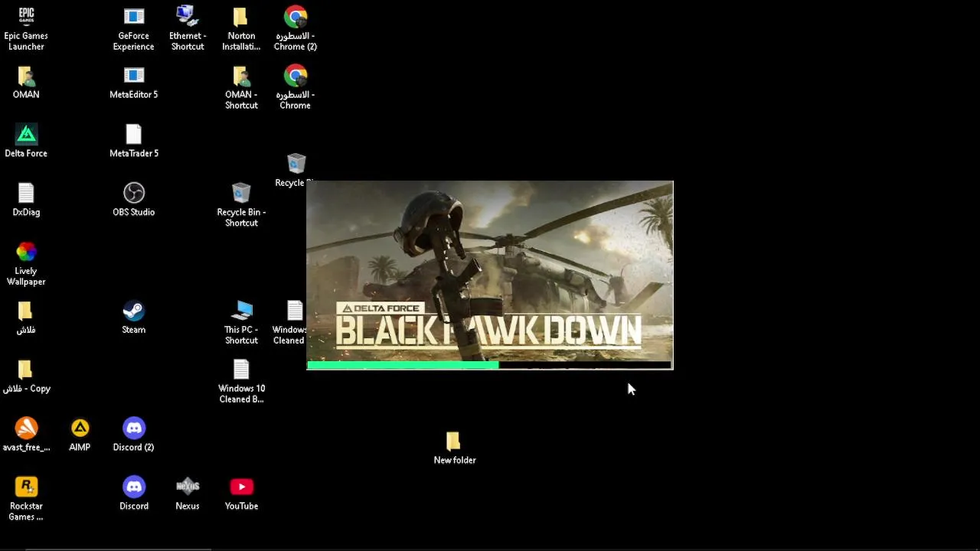Viewport: 980px width, 551px height.
Task: Open the DxDiag text file icon
Action: 26,201
